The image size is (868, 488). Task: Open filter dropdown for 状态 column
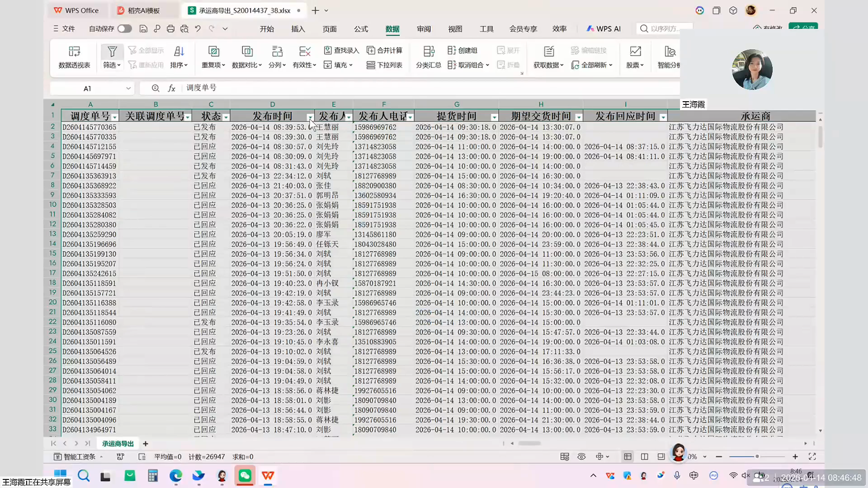(226, 117)
